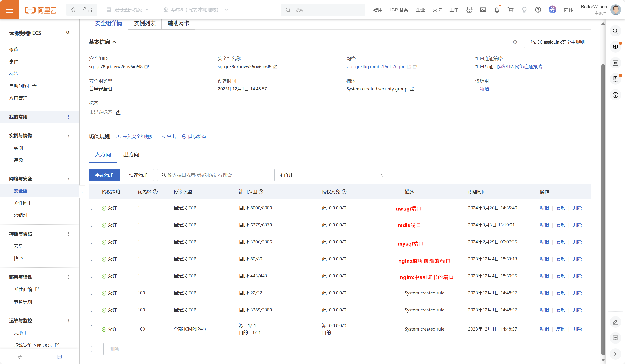Check the uwsgi port 8000 rule checkbox

pyautogui.click(x=94, y=207)
